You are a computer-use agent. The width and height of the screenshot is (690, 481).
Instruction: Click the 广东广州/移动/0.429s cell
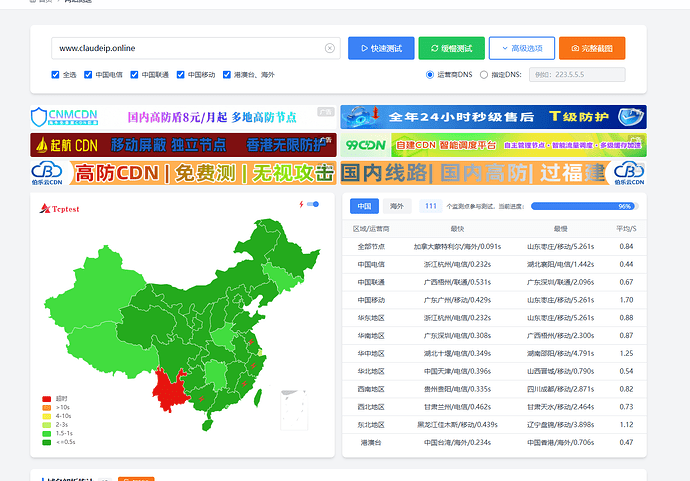[x=457, y=300]
